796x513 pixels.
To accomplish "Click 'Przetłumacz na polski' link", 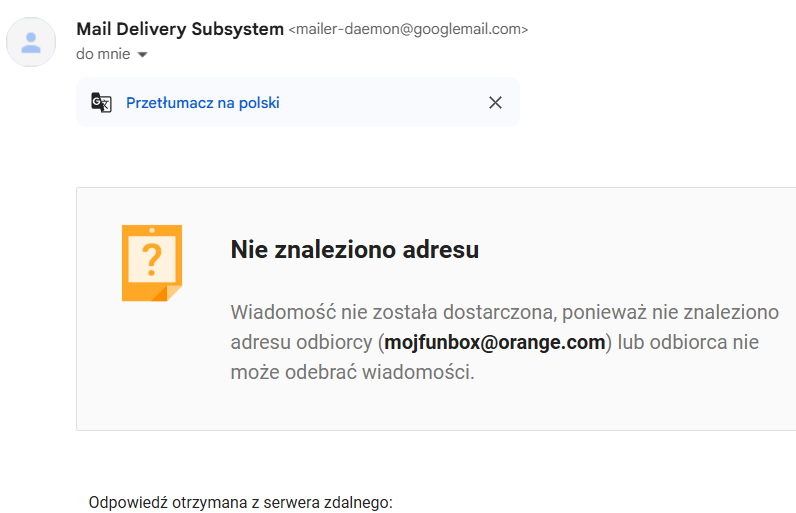I will (x=203, y=103).
